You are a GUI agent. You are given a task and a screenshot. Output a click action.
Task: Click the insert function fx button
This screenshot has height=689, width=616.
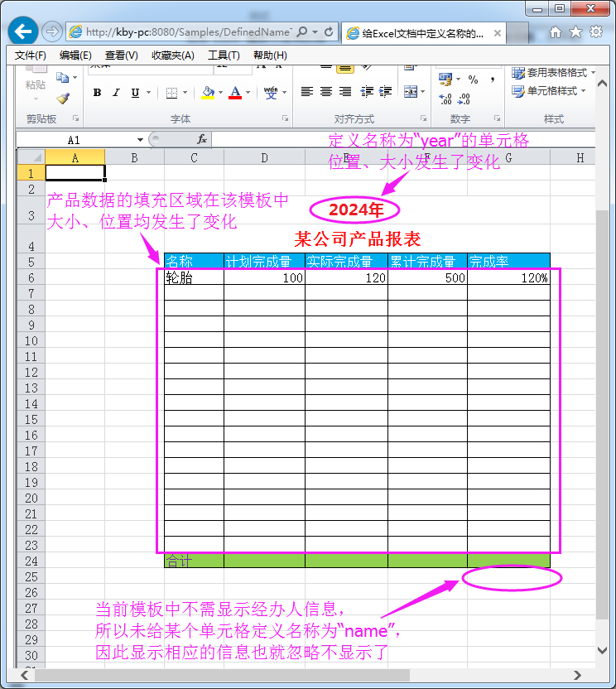(201, 140)
